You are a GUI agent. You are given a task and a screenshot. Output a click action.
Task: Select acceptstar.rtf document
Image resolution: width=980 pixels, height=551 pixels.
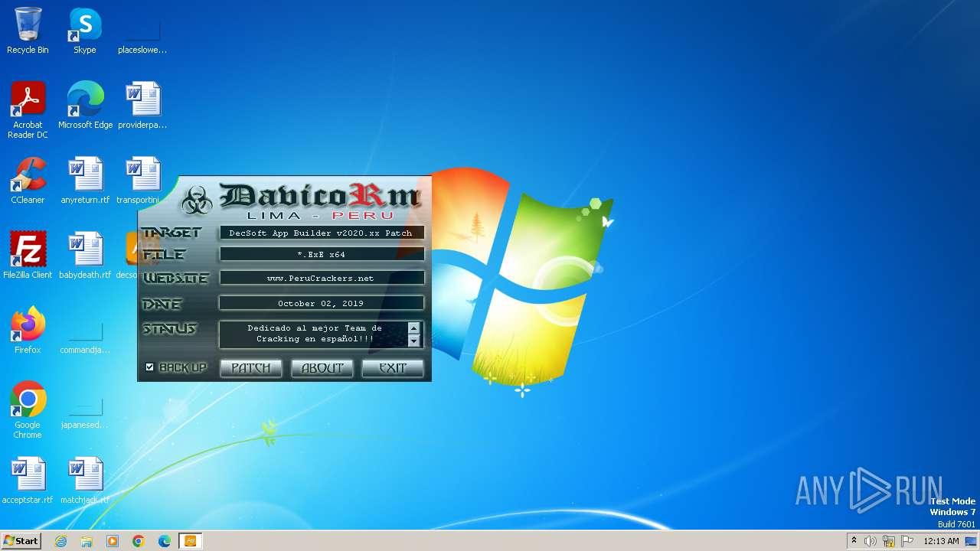tap(28, 481)
